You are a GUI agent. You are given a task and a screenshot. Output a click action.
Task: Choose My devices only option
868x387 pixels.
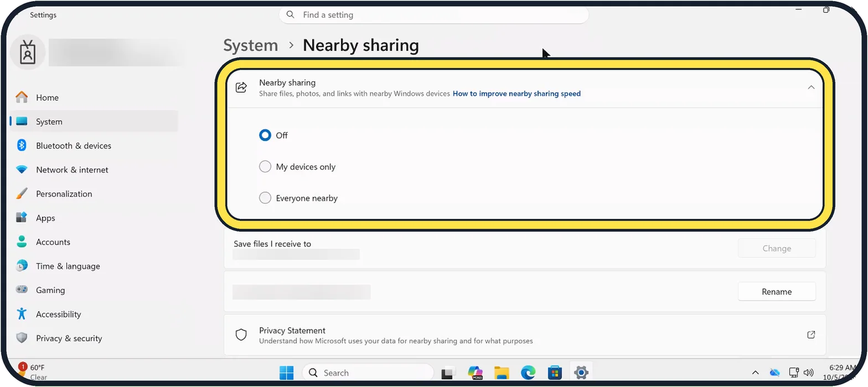(x=265, y=166)
